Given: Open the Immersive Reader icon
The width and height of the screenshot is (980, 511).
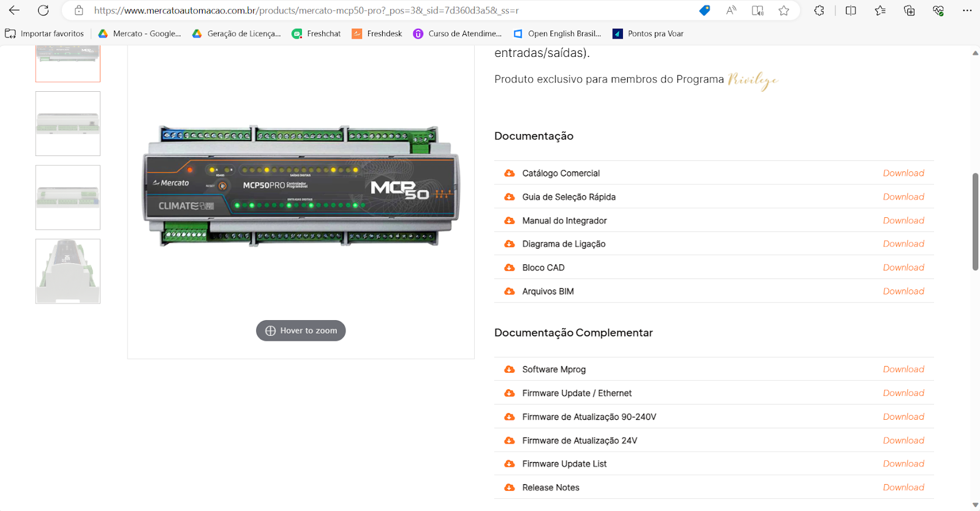Looking at the screenshot, I should [758, 10].
